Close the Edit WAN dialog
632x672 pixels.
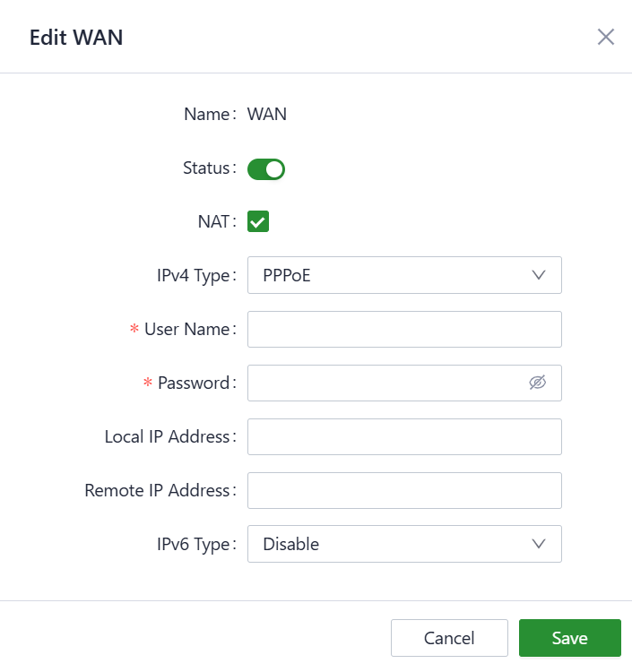tap(606, 37)
